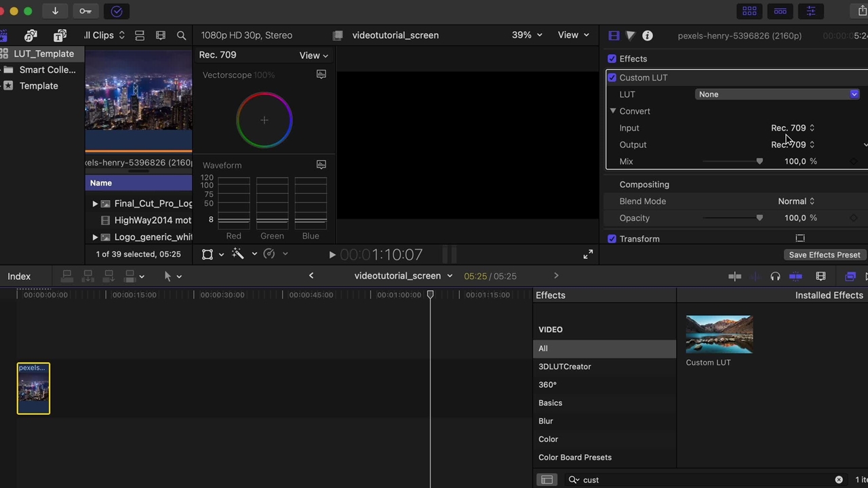
Task: Click the background tasks checkmark icon
Action: pos(117,11)
